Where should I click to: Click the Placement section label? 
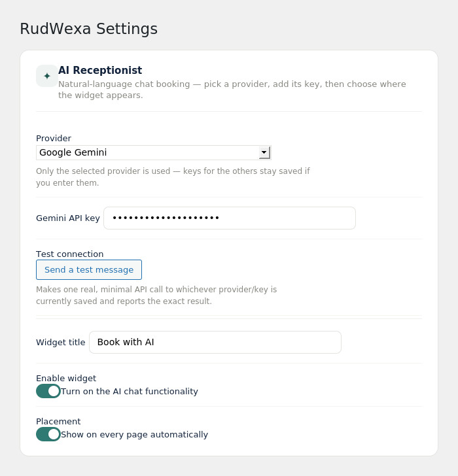pos(58,421)
